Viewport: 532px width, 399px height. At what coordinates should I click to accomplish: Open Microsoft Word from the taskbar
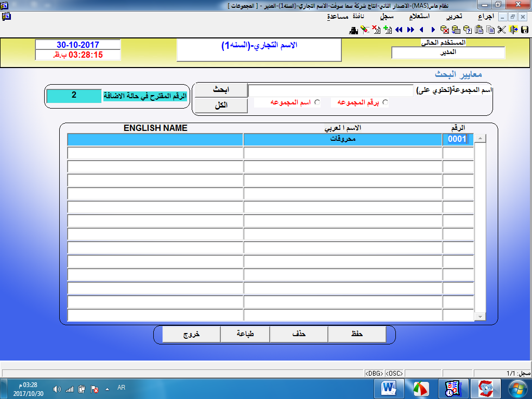pos(389,388)
